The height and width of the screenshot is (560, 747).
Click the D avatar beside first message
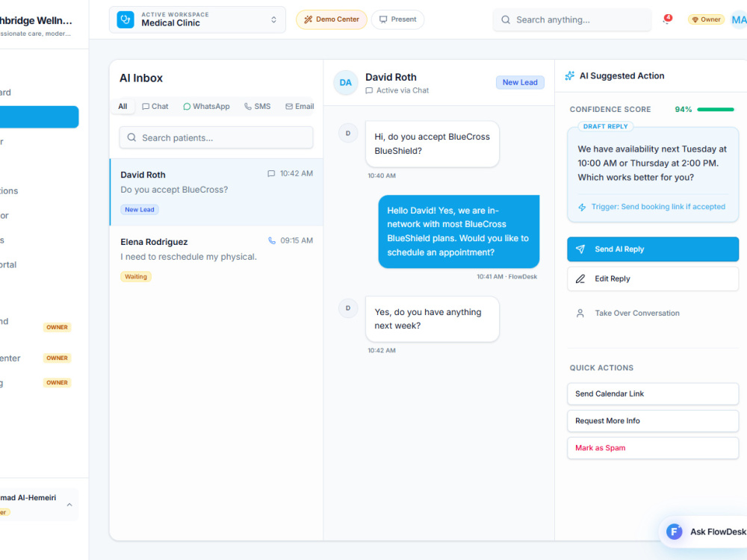tap(348, 134)
